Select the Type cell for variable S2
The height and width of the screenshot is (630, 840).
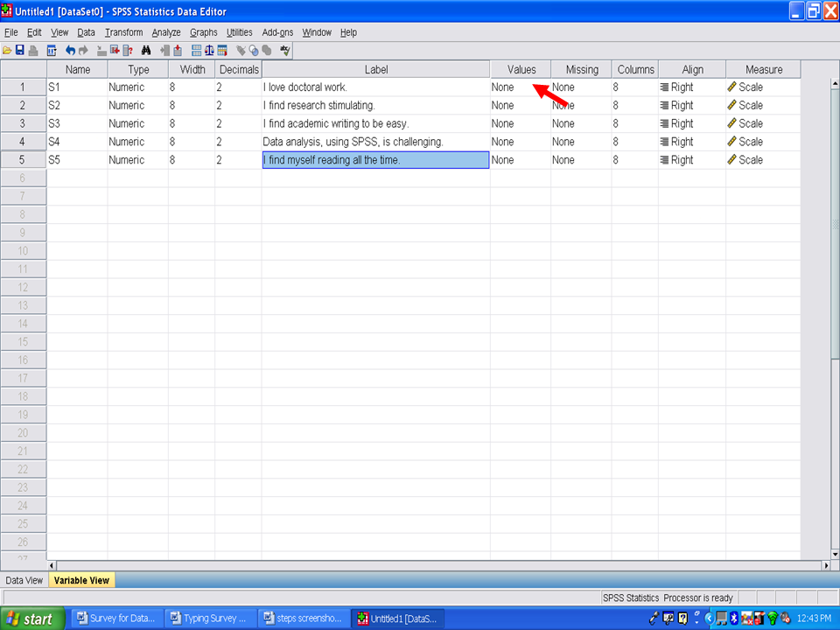(x=137, y=106)
